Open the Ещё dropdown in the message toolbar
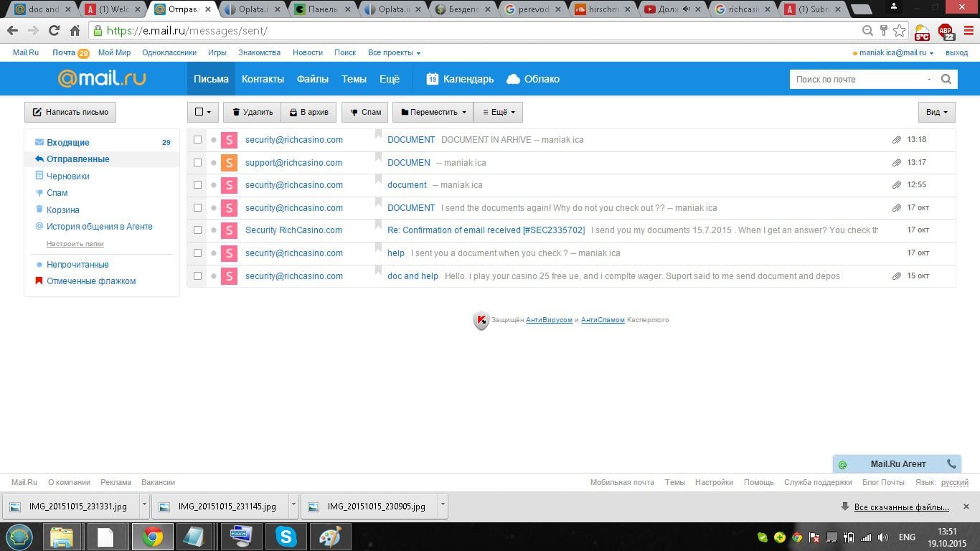This screenshot has width=980, height=551. coord(498,112)
